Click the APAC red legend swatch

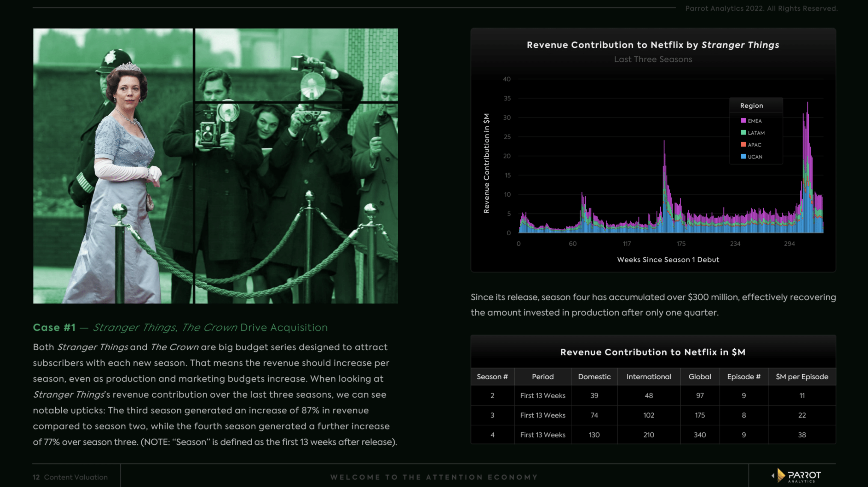pos(743,144)
